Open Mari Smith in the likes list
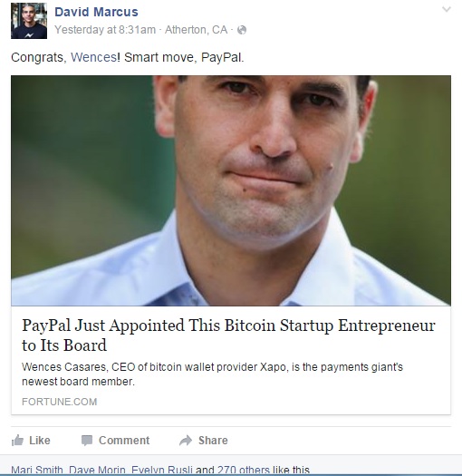The width and height of the screenshot is (462, 476). (37, 471)
